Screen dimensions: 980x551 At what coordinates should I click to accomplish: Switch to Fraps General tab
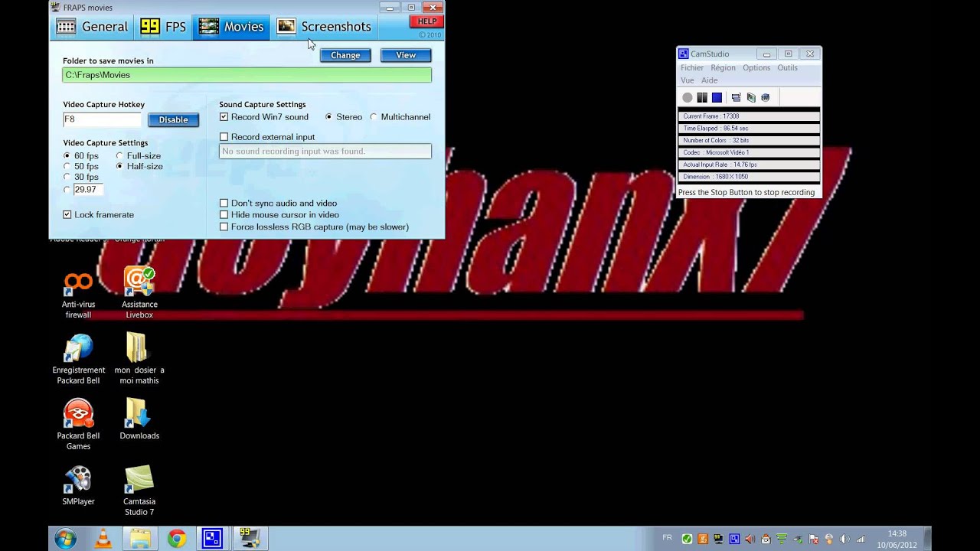(93, 27)
